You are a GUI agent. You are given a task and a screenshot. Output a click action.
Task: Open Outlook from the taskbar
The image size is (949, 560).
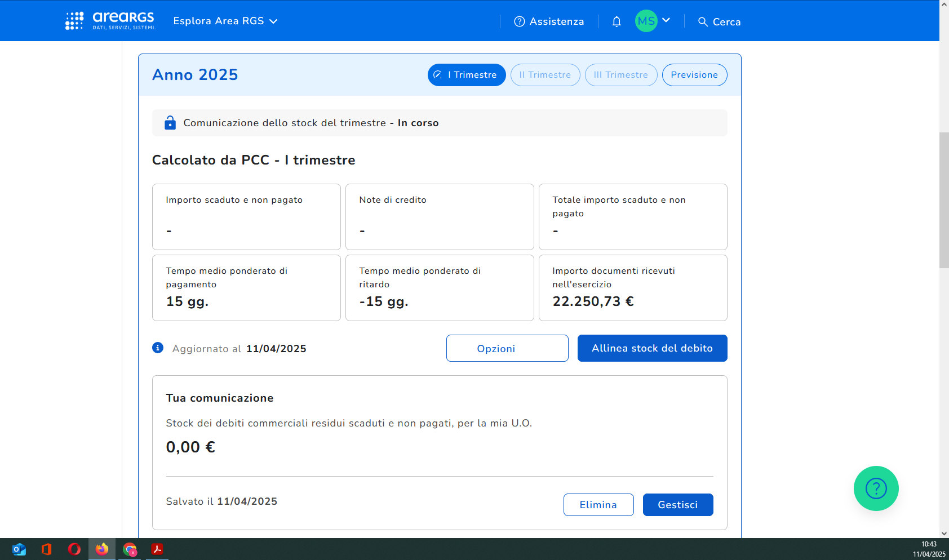click(19, 549)
